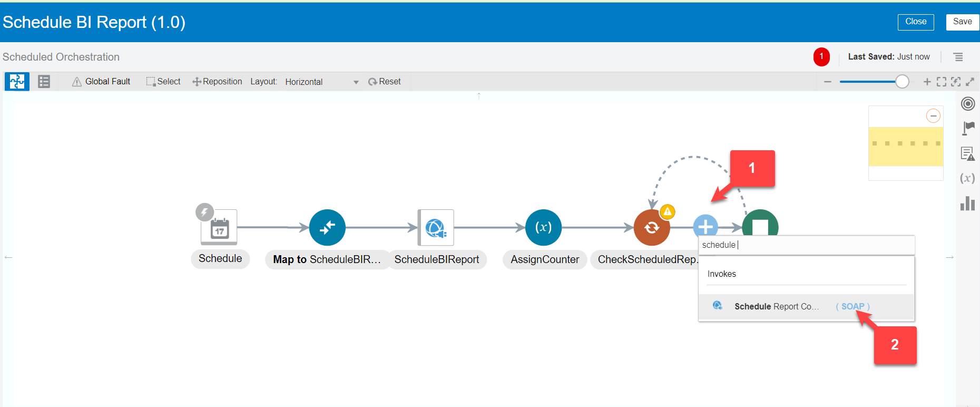Switch to the canvas view icon

(x=17, y=82)
